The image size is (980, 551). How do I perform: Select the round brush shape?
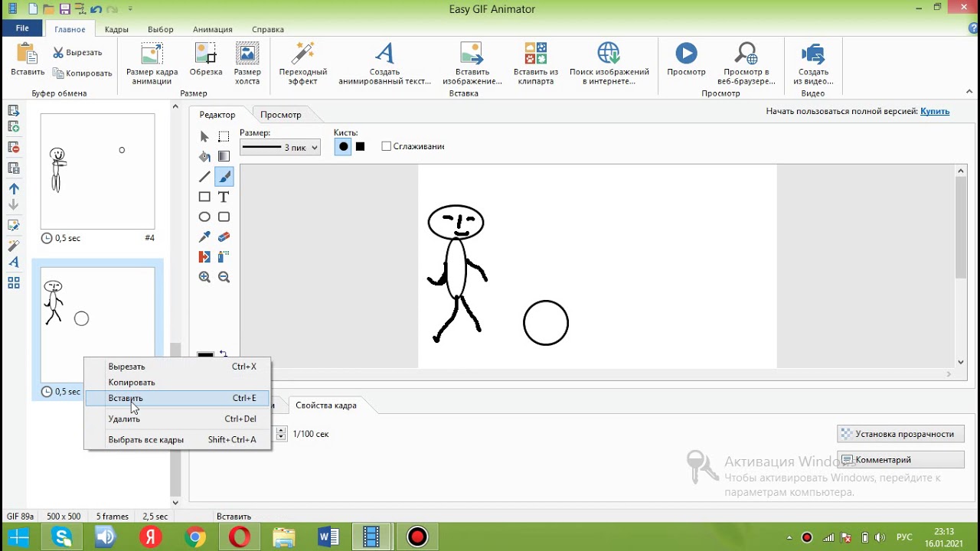pyautogui.click(x=343, y=147)
